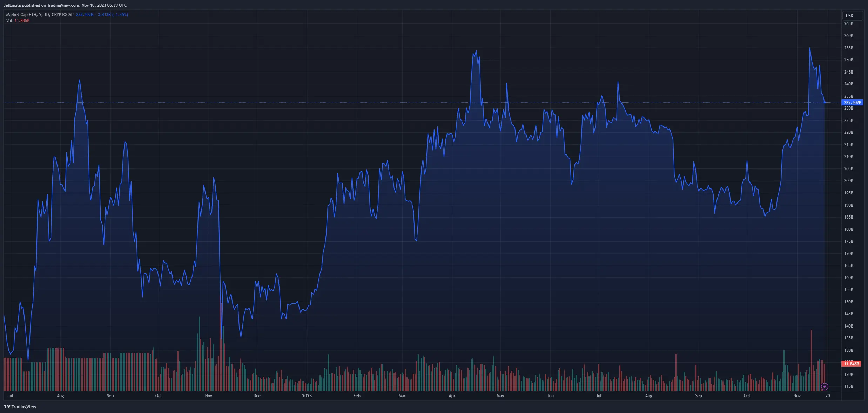Click the red 11.845B volume axis label
This screenshot has width=868, height=413.
851,364
